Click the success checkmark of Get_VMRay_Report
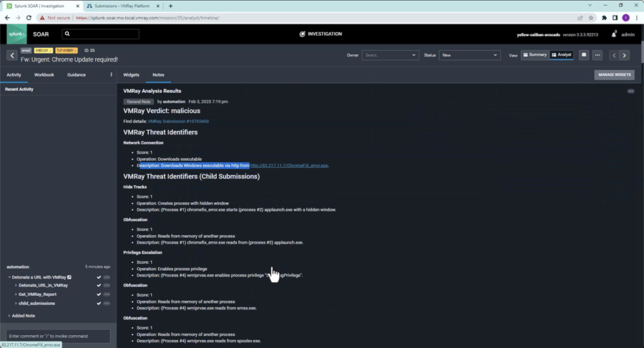 coord(99,294)
